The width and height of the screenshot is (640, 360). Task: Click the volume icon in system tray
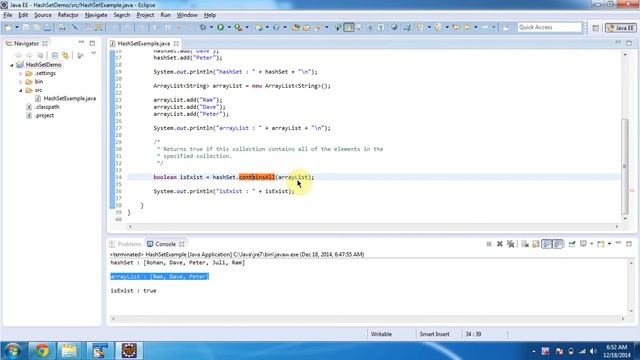tap(593, 351)
